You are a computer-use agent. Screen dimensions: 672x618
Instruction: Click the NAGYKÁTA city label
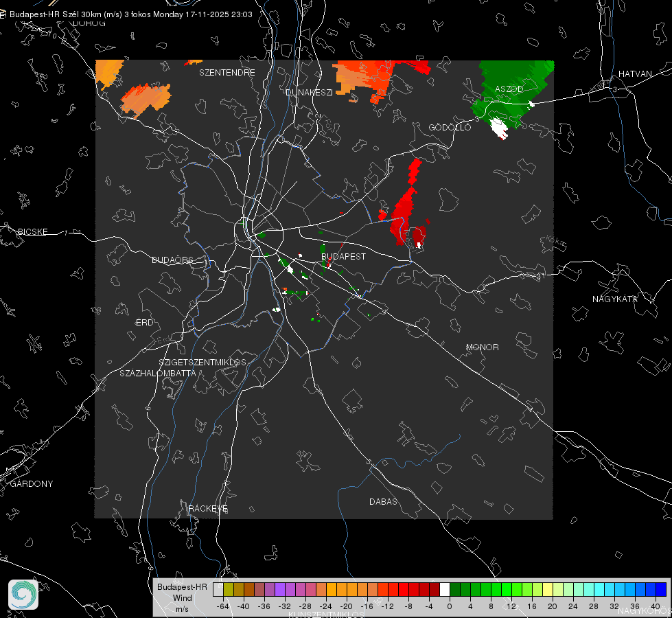click(x=614, y=299)
